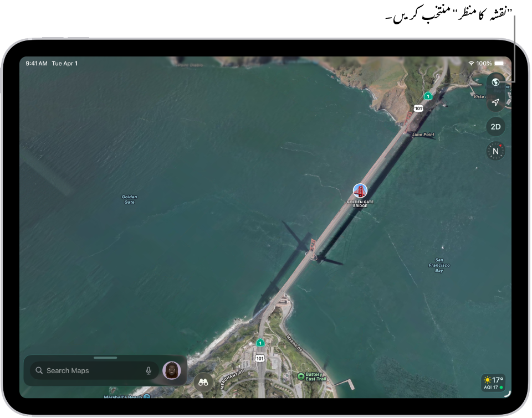Tap the green Route 1 shield at bridge's south end
The image size is (532, 418).
click(x=260, y=343)
